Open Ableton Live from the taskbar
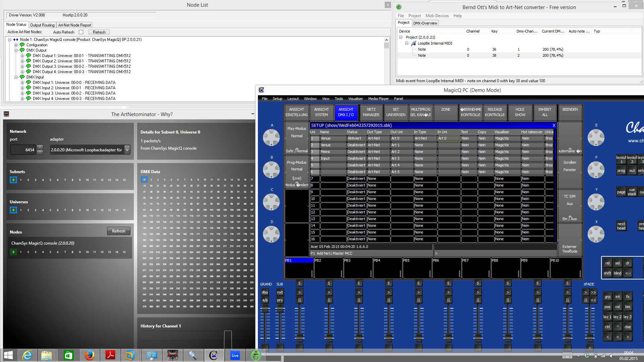This screenshot has width=644, height=362. (x=235, y=355)
